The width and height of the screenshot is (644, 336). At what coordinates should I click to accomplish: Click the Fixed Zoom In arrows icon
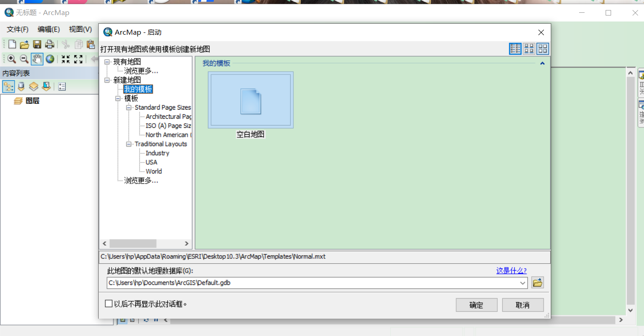(66, 59)
